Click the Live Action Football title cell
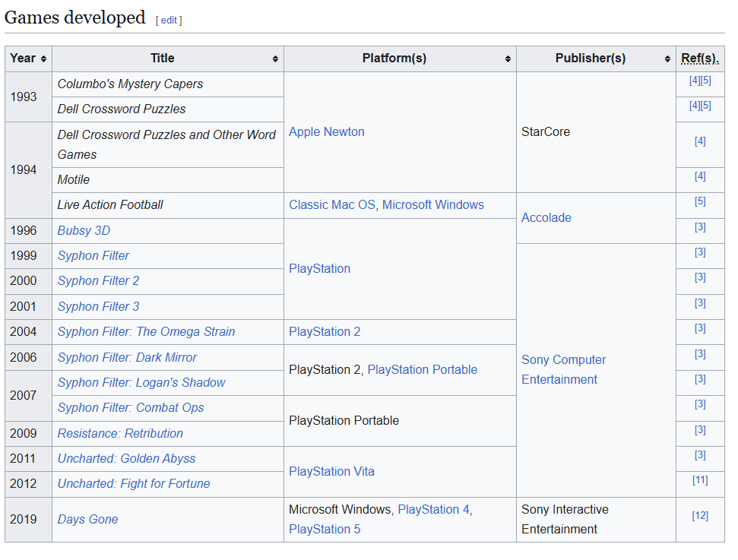The width and height of the screenshot is (738, 560). [168, 204]
